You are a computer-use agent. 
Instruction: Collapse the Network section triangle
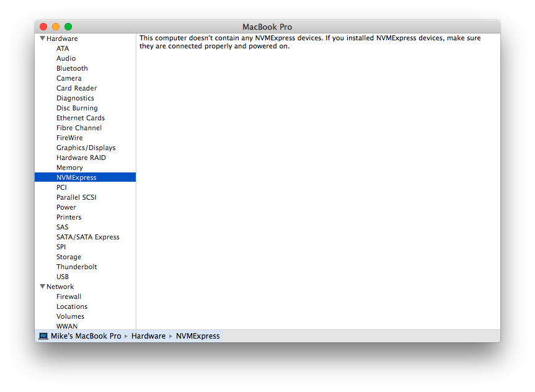coord(42,287)
